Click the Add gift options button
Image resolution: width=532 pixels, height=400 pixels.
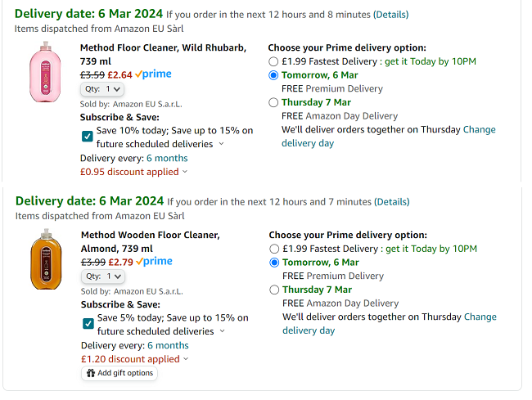[x=119, y=373]
